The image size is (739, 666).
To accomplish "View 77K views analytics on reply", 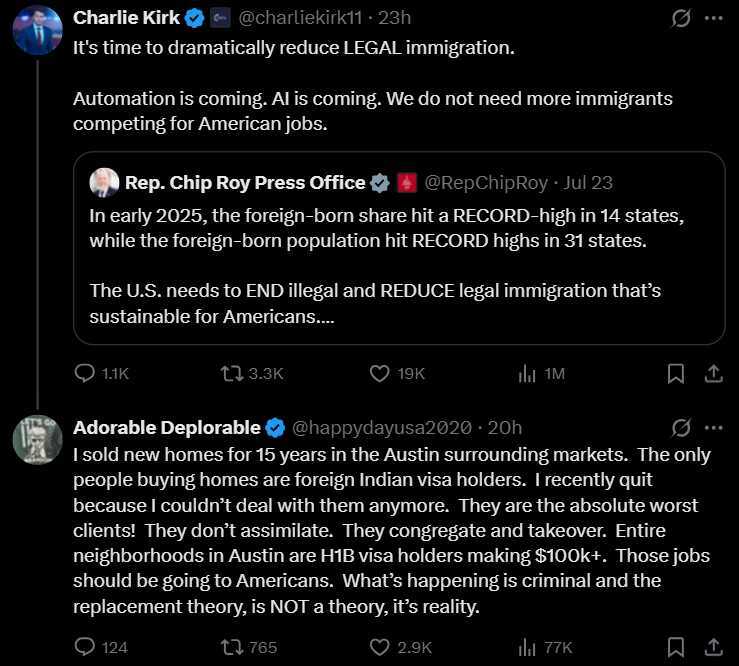I will (544, 648).
